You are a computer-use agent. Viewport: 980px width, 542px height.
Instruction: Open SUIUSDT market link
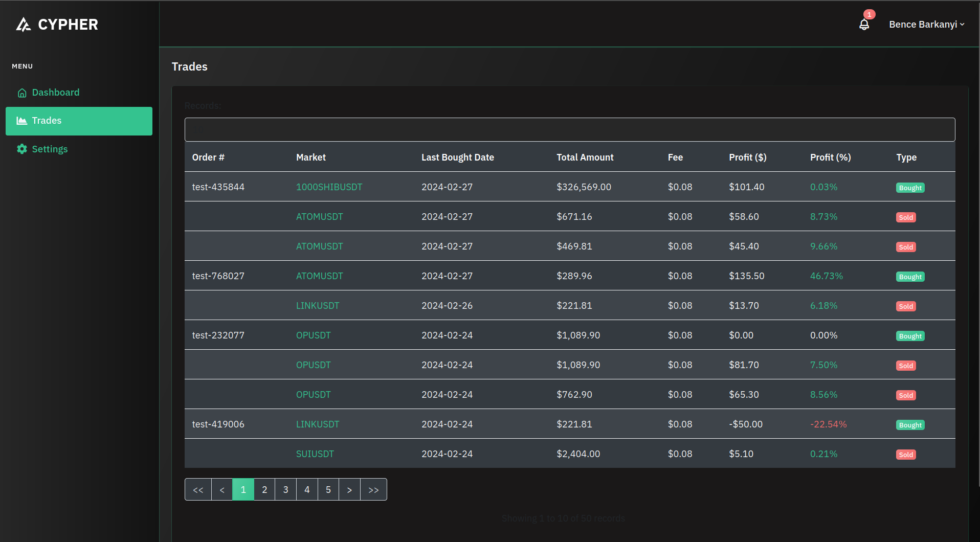(315, 454)
